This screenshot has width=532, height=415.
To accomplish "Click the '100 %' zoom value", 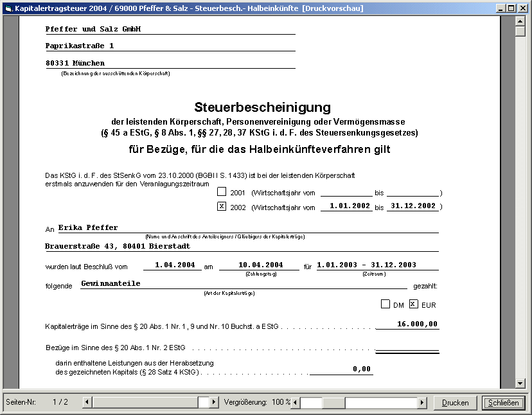I will point(281,402).
